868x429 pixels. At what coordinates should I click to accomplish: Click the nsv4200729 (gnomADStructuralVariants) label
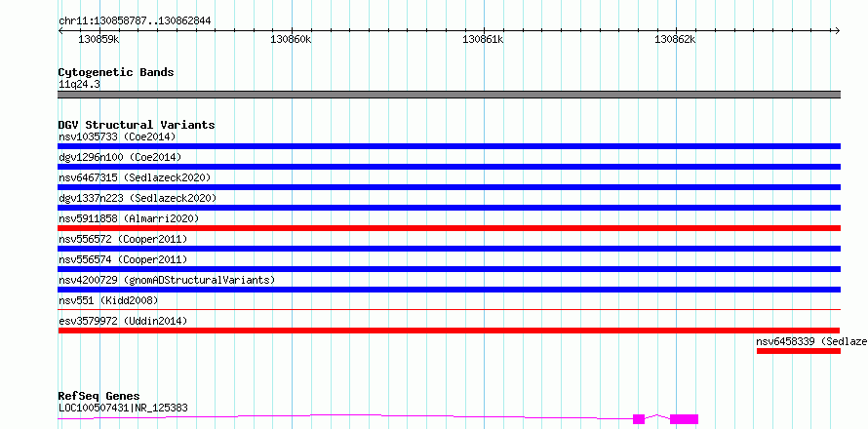167,280
